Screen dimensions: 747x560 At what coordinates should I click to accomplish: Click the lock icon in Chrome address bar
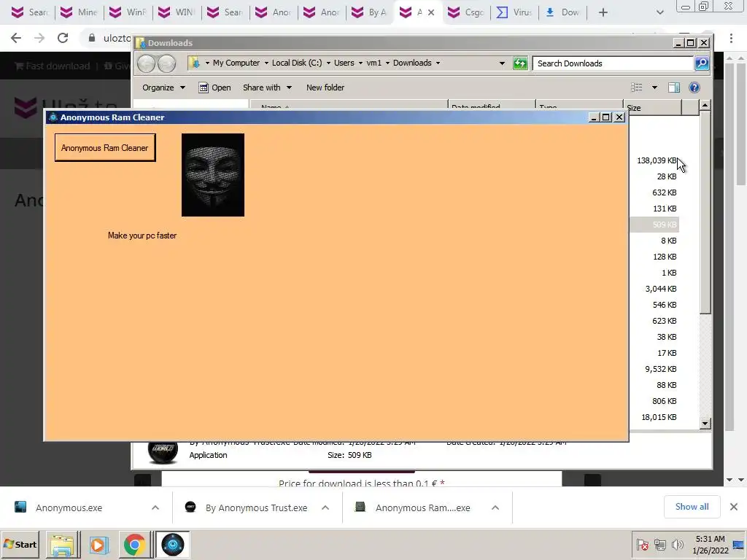pyautogui.click(x=92, y=38)
